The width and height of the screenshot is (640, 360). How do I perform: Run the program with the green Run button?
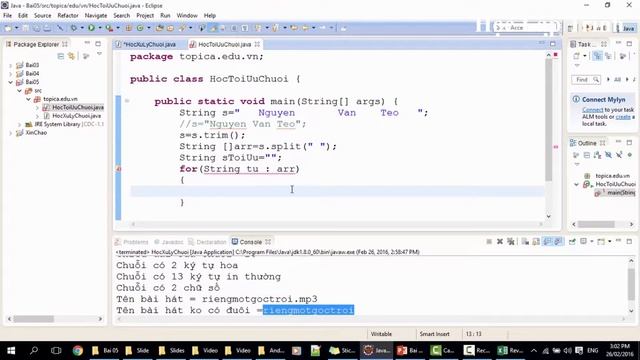click(91, 28)
